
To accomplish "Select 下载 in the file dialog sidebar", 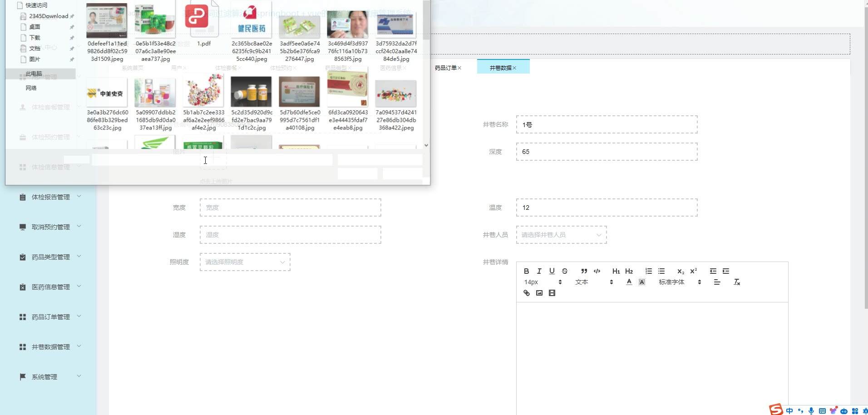I will [35, 38].
